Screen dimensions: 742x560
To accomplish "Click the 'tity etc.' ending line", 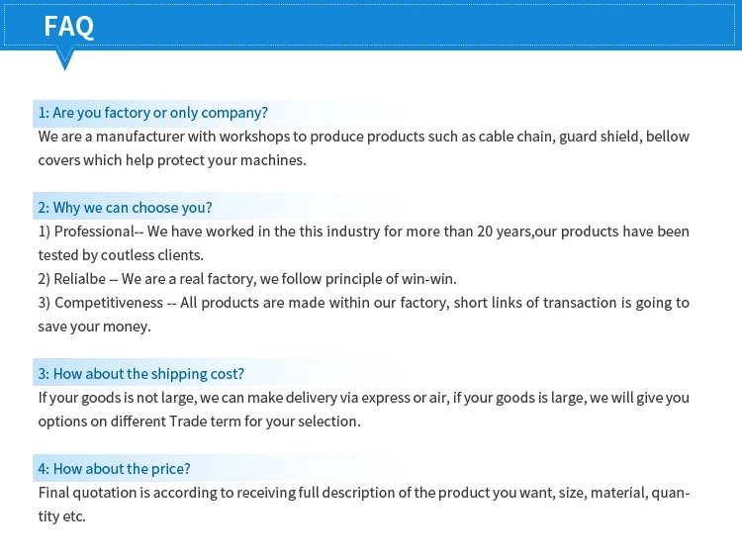I will 62,516.
